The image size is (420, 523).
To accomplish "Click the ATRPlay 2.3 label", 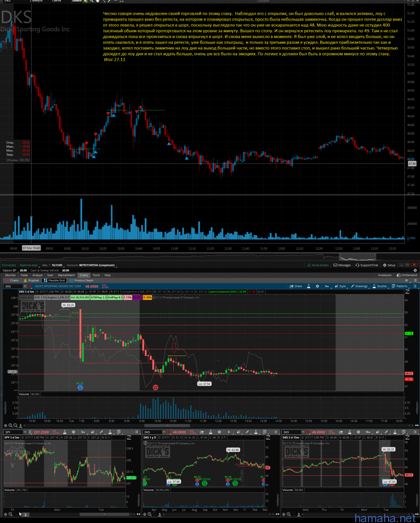I will [98, 297].
